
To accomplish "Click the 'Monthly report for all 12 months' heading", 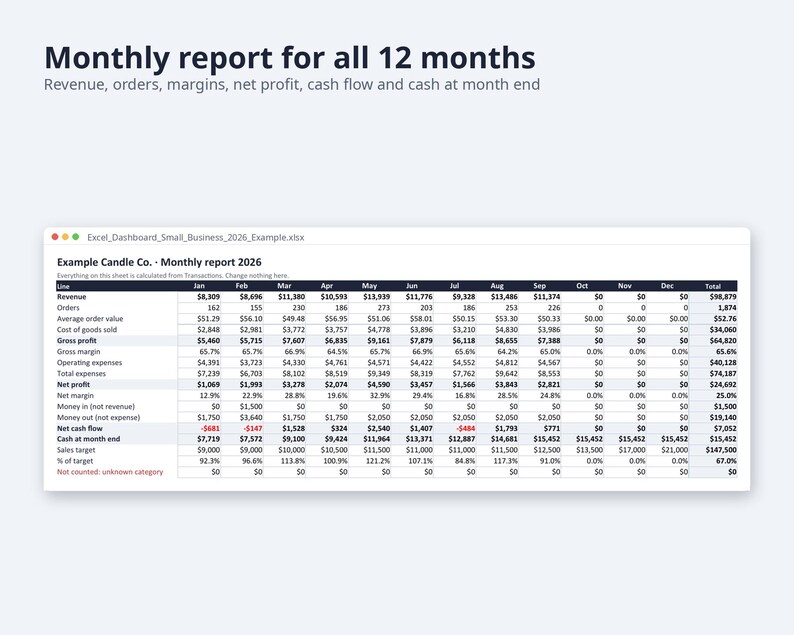I will [290, 57].
